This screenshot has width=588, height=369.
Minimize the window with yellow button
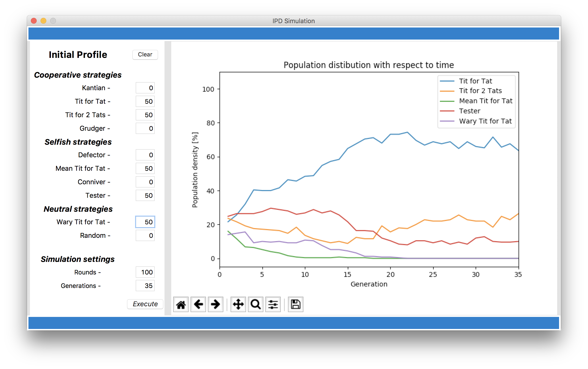click(x=43, y=21)
